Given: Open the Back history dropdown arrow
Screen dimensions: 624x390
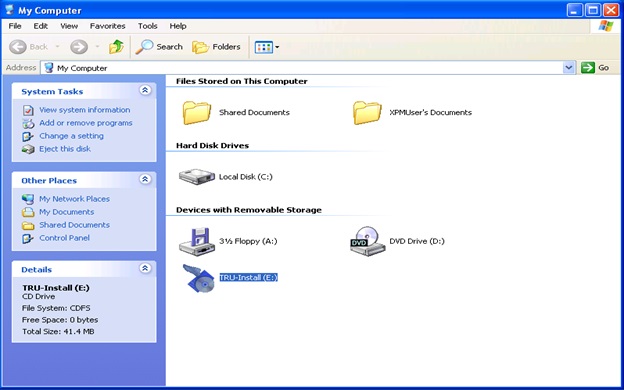Looking at the screenshot, I should coord(57,47).
